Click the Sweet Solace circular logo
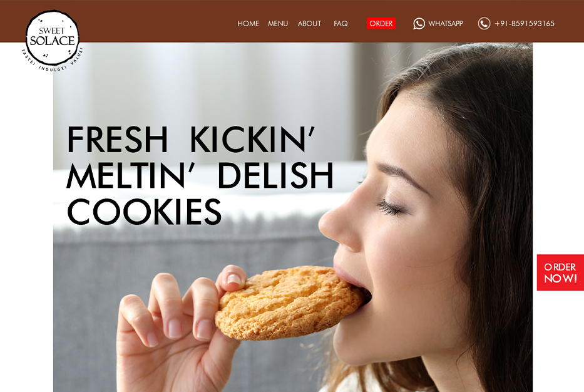Screen dimensions: 584x392 click(x=53, y=38)
